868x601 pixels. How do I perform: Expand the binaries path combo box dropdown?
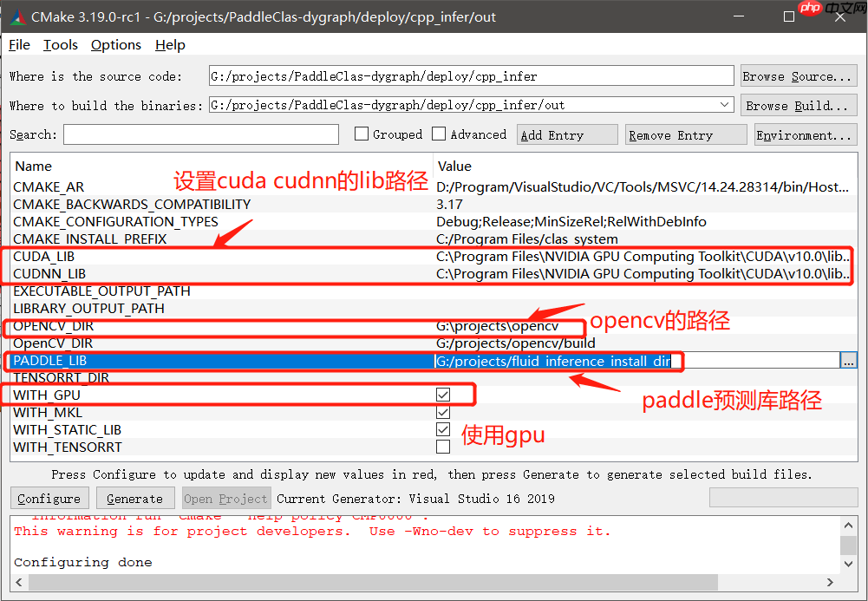tap(724, 104)
